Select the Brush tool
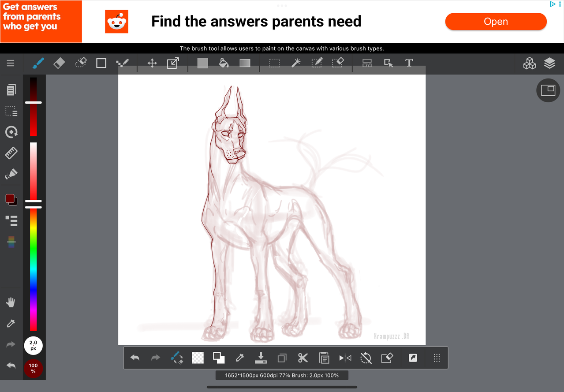Image resolution: width=564 pixels, height=392 pixels. 38,63
